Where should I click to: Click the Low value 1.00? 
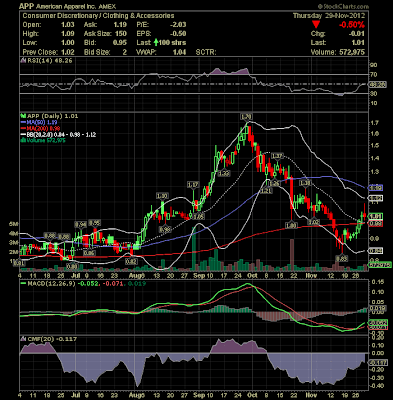[68, 43]
